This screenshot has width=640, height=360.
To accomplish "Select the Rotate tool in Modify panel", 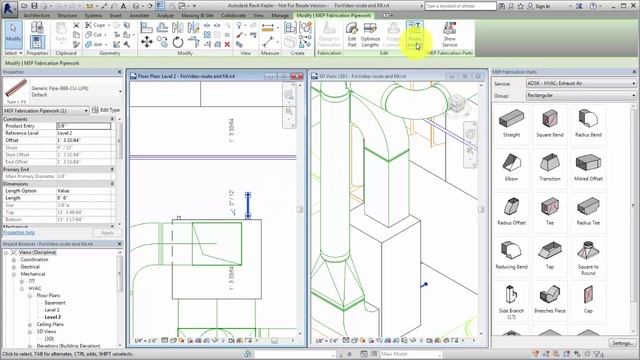I will [178, 42].
